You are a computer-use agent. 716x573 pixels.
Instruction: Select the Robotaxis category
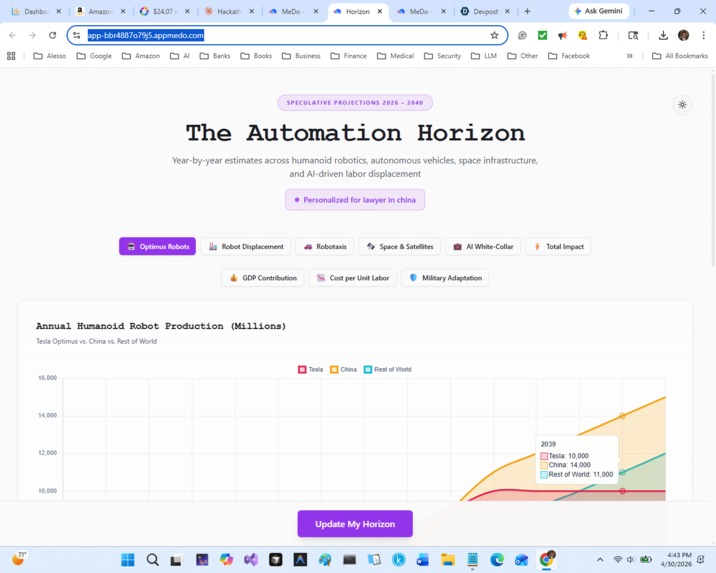[325, 247]
